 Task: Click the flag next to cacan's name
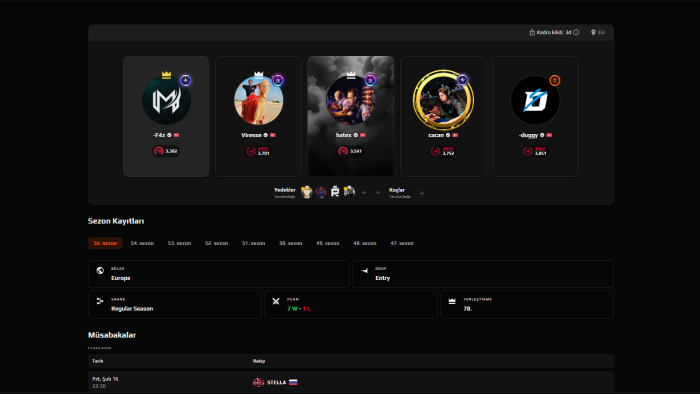pyautogui.click(x=455, y=135)
